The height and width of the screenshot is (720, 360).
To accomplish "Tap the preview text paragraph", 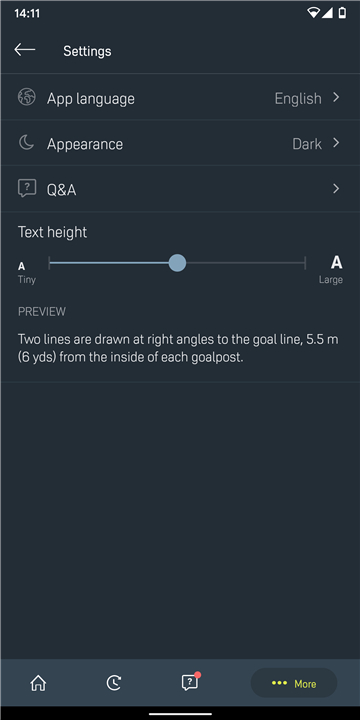I will click(x=178, y=349).
